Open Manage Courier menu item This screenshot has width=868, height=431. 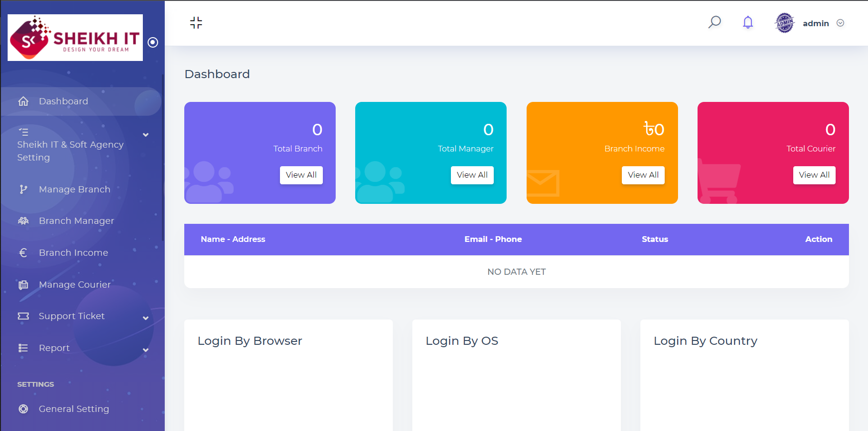(x=75, y=285)
